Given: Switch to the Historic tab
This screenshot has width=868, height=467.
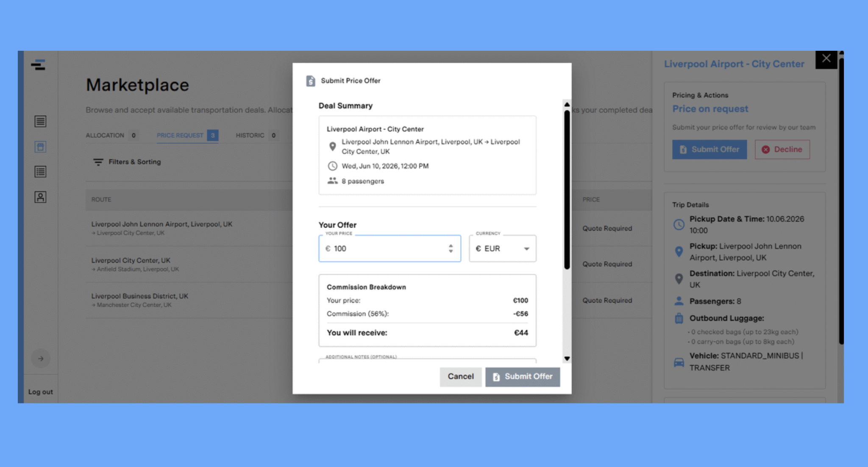Looking at the screenshot, I should point(250,135).
